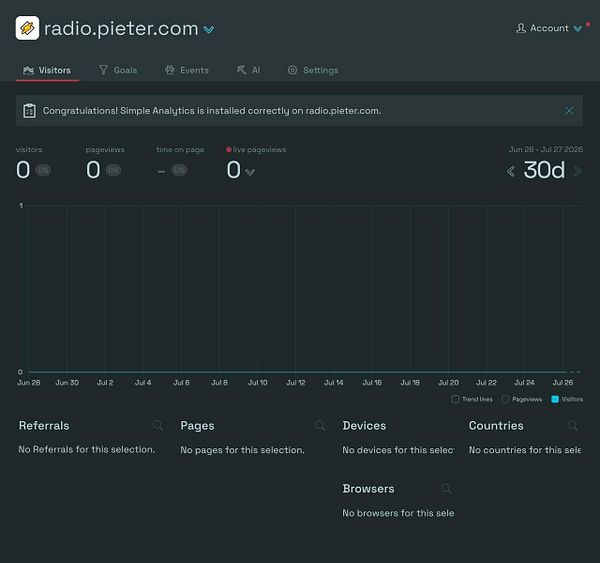The width and height of the screenshot is (600, 563).
Task: Click the Devices heading
Action: click(364, 426)
